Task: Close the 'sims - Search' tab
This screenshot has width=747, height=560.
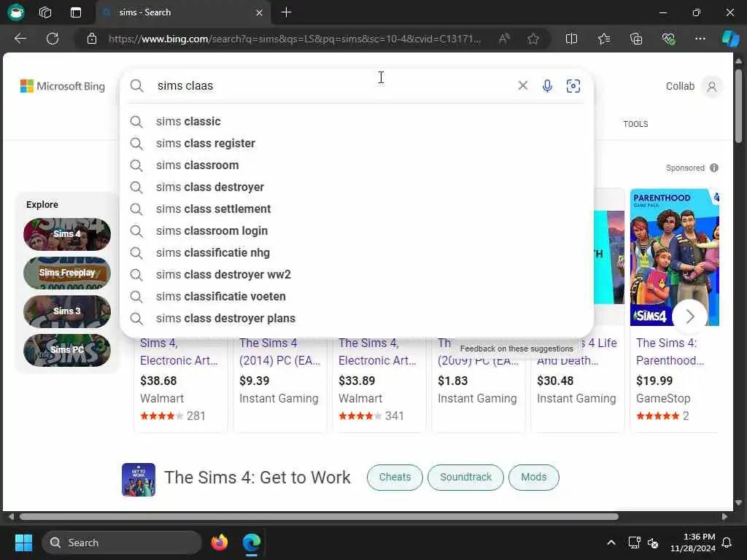Action: [x=259, y=12]
